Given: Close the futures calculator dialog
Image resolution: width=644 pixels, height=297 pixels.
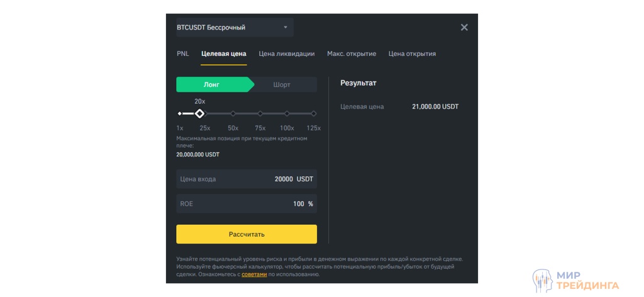Looking at the screenshot, I should coord(464,27).
